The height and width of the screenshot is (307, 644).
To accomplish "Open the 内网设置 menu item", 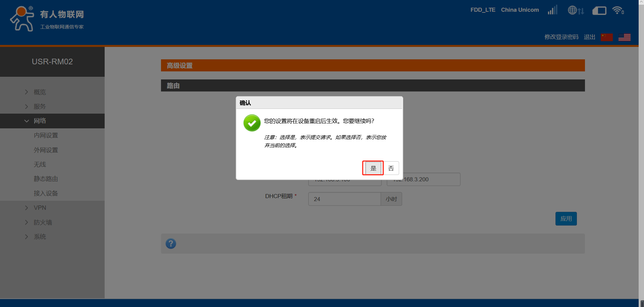I will point(46,135).
